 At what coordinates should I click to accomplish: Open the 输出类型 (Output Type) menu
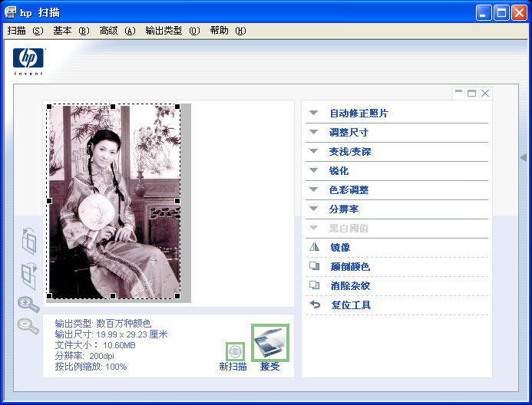(x=171, y=31)
